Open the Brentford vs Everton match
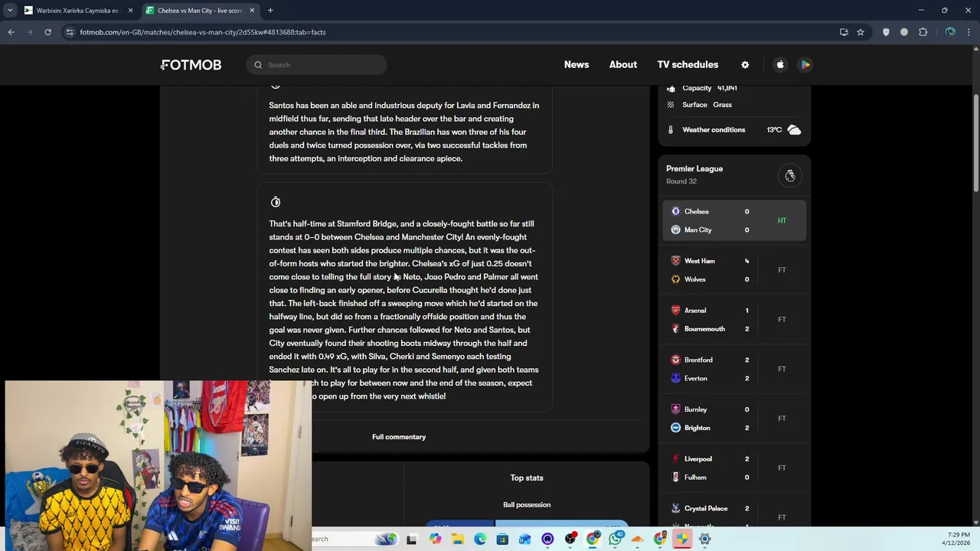 pyautogui.click(x=734, y=369)
